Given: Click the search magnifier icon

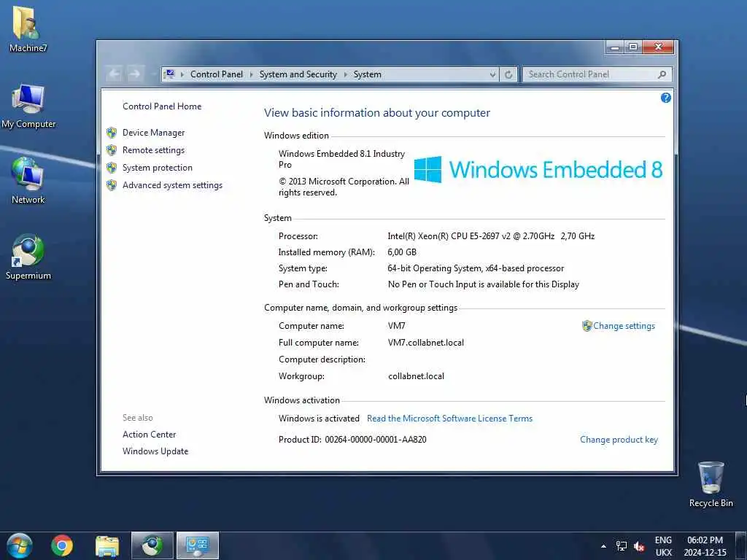Looking at the screenshot, I should (x=662, y=74).
